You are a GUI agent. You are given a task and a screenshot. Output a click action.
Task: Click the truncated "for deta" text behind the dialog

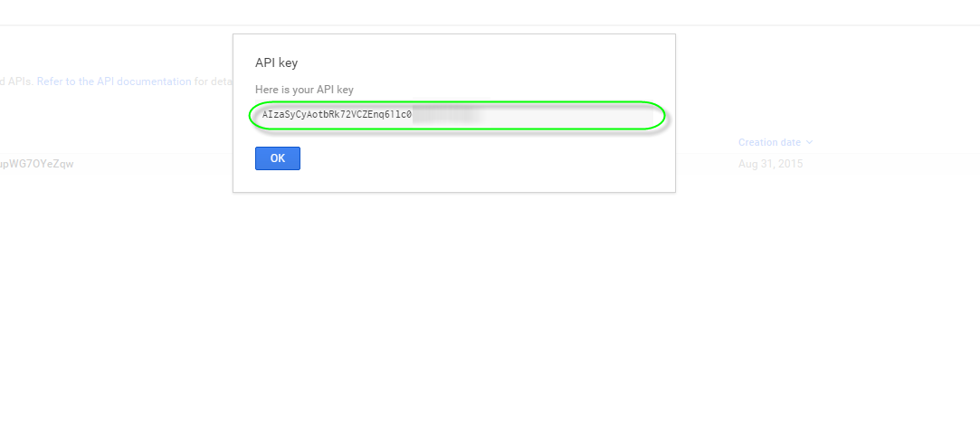214,81
